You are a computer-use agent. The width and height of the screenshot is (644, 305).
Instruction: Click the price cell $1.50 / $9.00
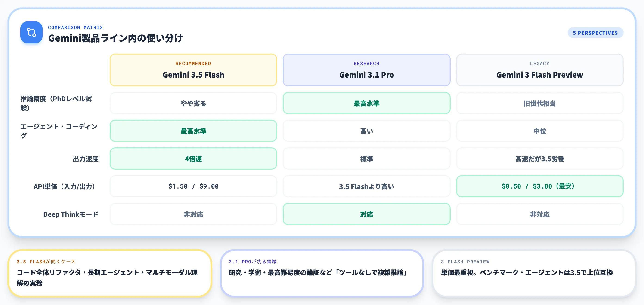coord(193,186)
